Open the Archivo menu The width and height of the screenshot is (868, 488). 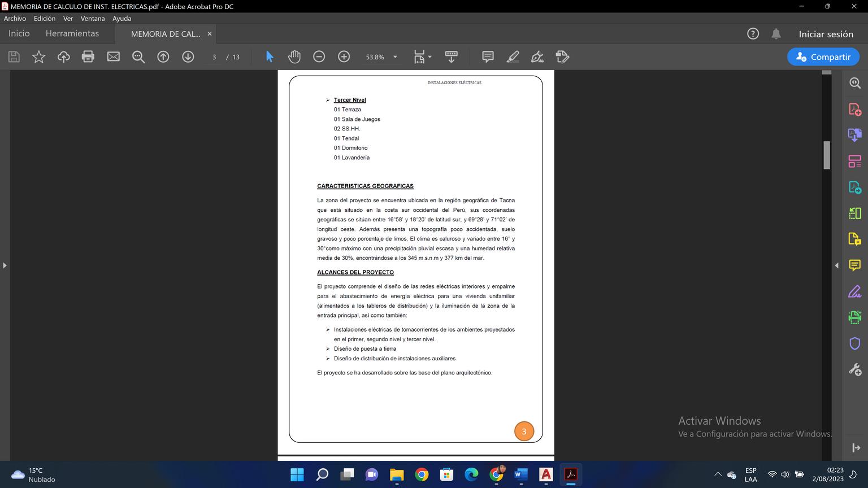[15, 19]
